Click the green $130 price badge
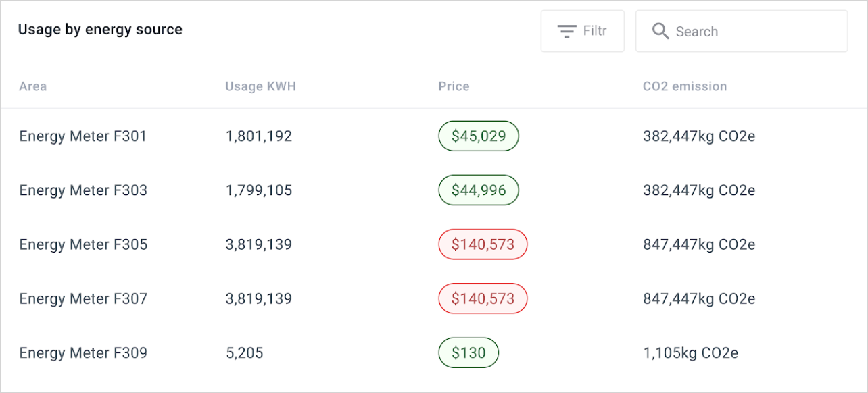 pyautogui.click(x=468, y=352)
